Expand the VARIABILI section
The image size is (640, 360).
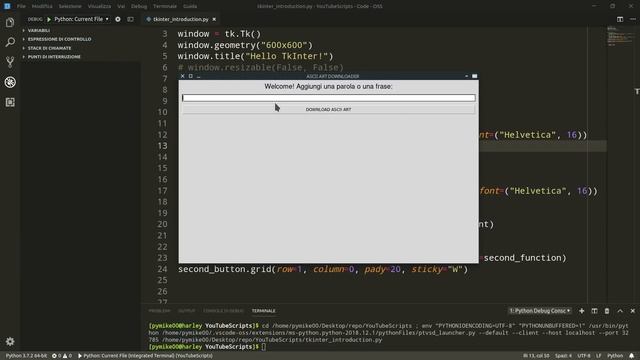[x=39, y=31]
